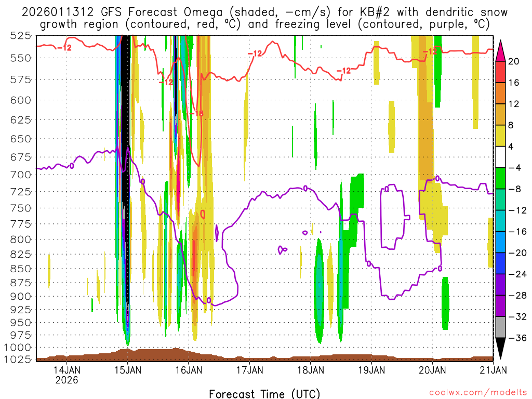This screenshot has width=532, height=399.
Task: Click the 16JAN time axis label
Action: tap(189, 370)
